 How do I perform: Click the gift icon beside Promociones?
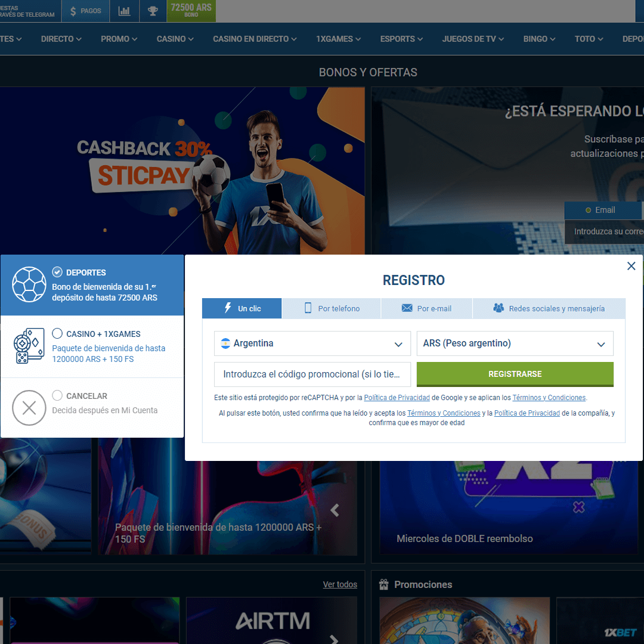point(383,584)
